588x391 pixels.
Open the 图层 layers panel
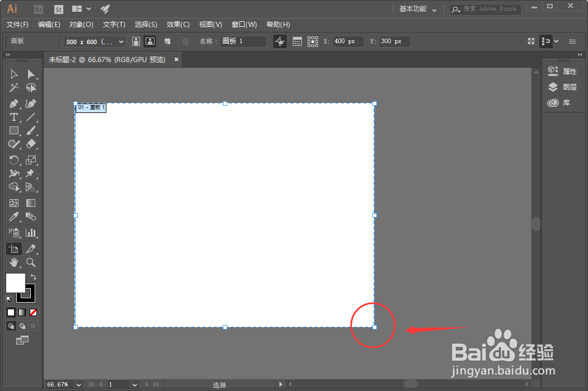click(x=563, y=87)
